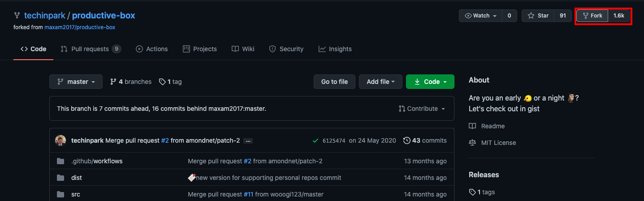View the 1 tag link

click(x=170, y=82)
